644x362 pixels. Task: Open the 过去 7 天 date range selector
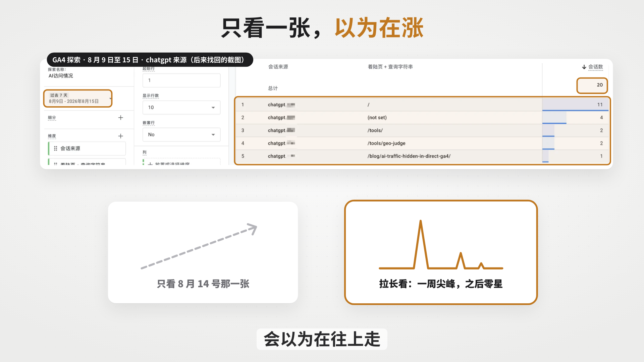(x=78, y=98)
